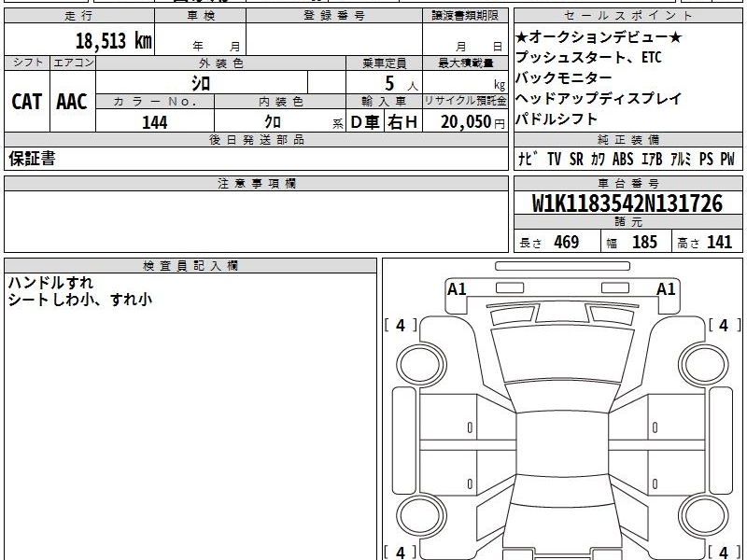Click the シロ exterior color value
The height and width of the screenshot is (560, 747).
click(201, 83)
